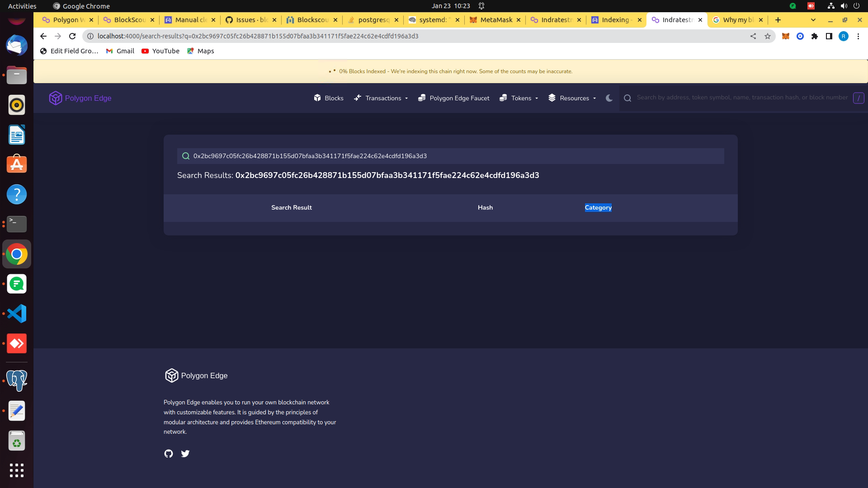Open the YouTube bookmark
Viewport: 868px width, 488px height.
click(160, 51)
